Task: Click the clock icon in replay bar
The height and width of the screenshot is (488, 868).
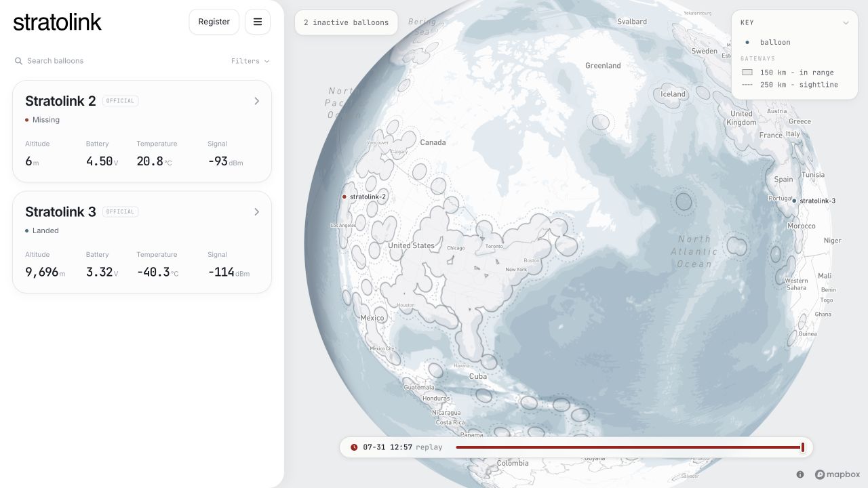Action: coord(354,447)
